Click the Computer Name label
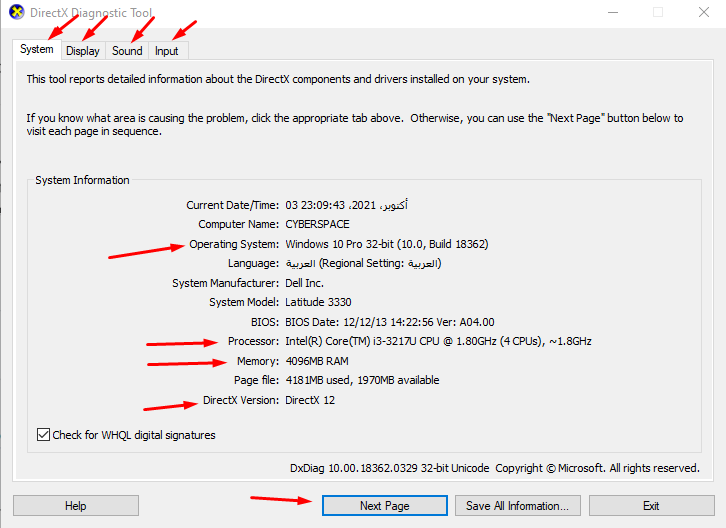Viewport: 726px width, 528px height. 238,224
